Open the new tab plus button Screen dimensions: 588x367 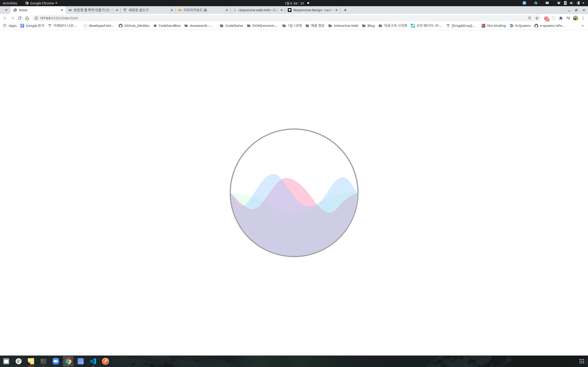point(345,10)
